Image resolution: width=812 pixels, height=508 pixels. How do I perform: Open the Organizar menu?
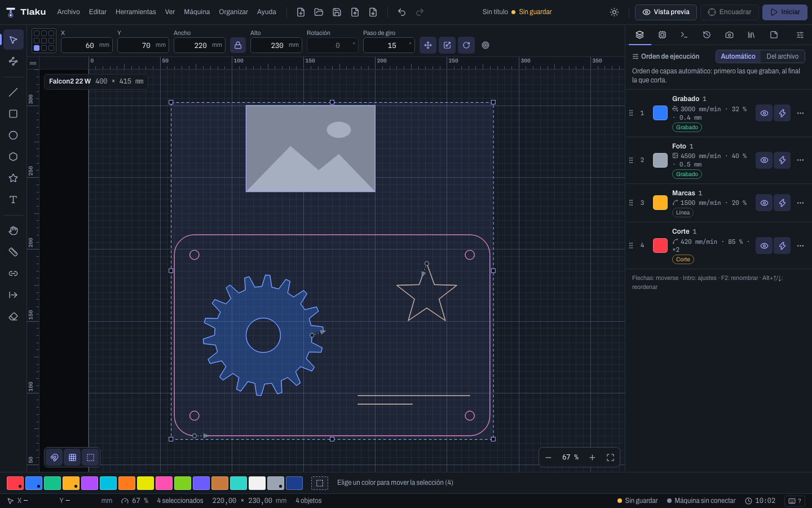[x=233, y=12]
